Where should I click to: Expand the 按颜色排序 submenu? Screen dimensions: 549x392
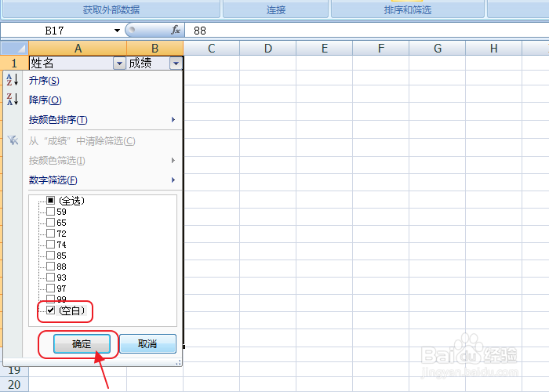(173, 120)
